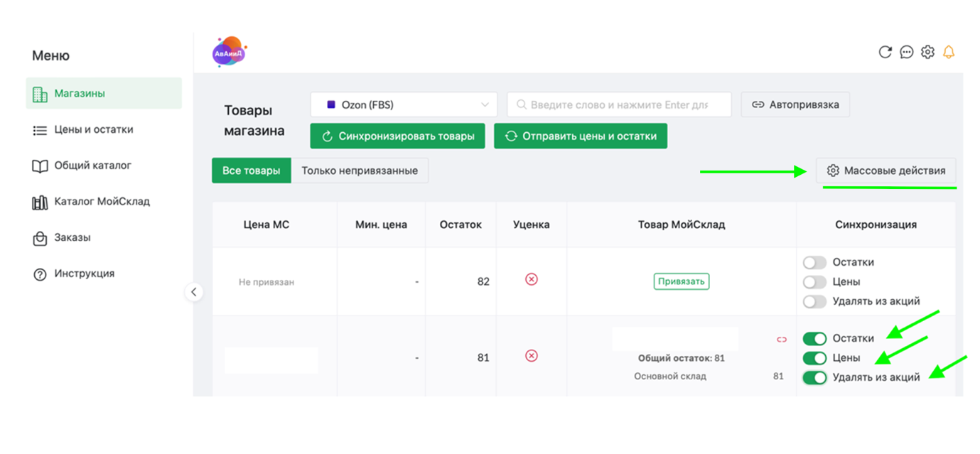The width and height of the screenshot is (980, 454).
Task: Turn off Удалять из акций in second row
Action: click(x=814, y=378)
